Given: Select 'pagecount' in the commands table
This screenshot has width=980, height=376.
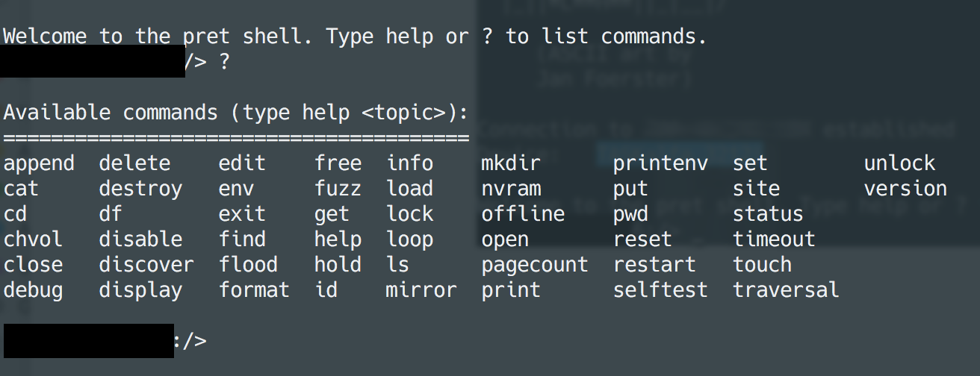Looking at the screenshot, I should click(x=535, y=266).
